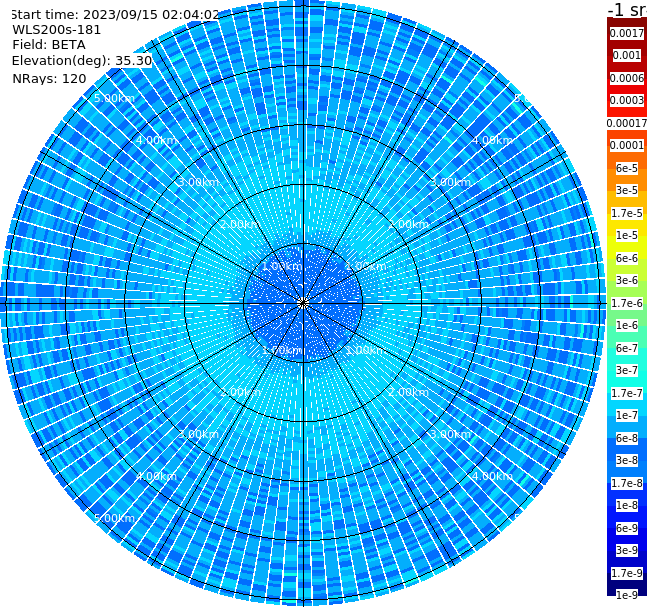This screenshot has height=607, width=647.
Task: Click the northwest 5.00km range label
Action: pyautogui.click(x=114, y=98)
